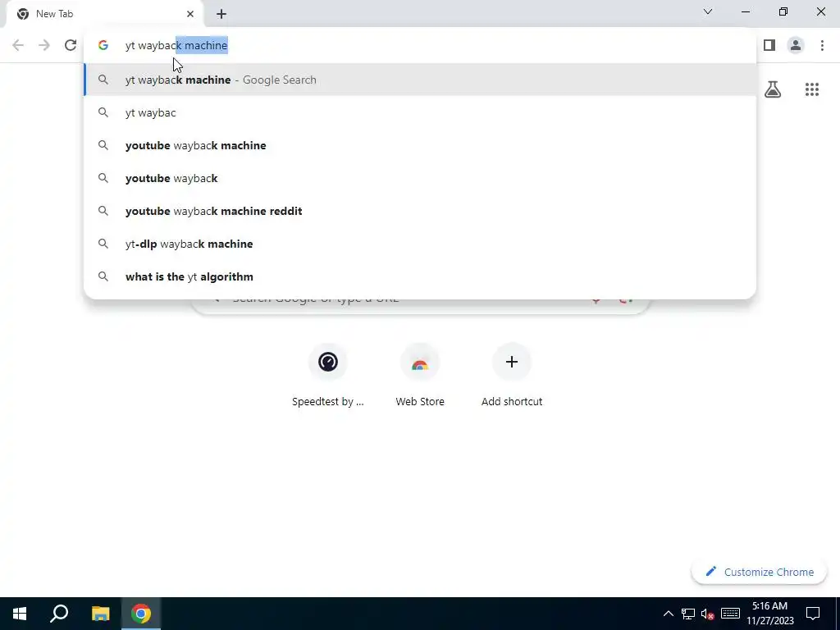Open Chrome side panel icon

(769, 45)
